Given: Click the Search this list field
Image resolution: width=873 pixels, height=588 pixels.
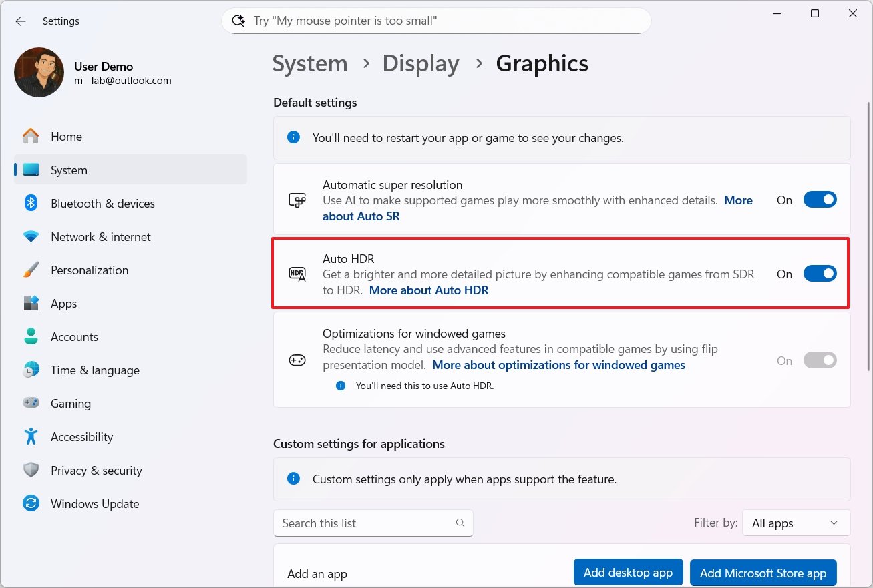Looking at the screenshot, I should click(x=373, y=523).
